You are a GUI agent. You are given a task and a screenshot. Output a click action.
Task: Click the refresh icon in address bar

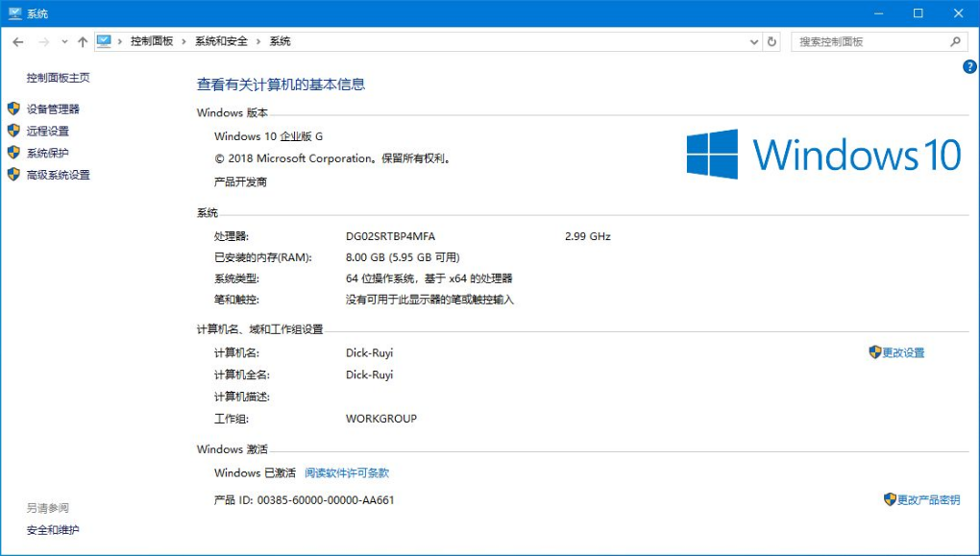tap(772, 41)
